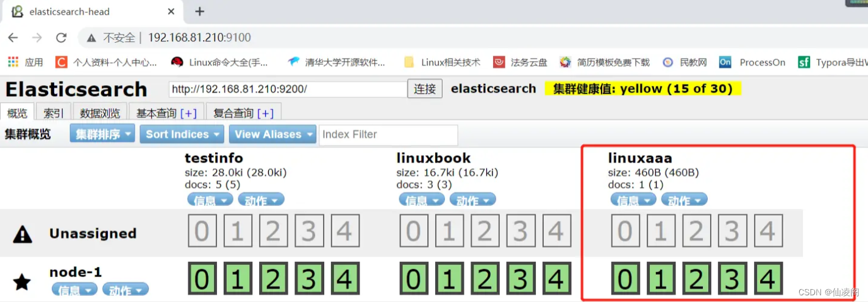Open linuxaaa index 动作 dropdown
The width and height of the screenshot is (868, 302).
tap(684, 200)
